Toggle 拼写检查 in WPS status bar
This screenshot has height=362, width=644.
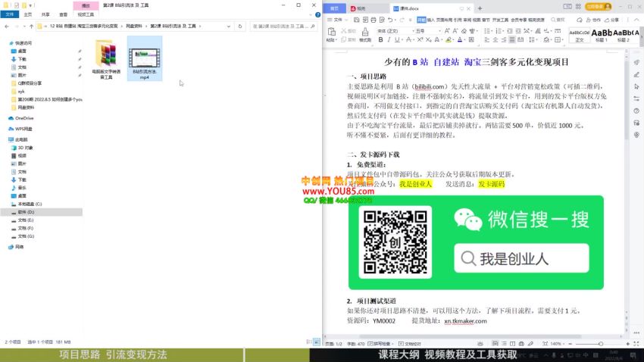pos(379,344)
